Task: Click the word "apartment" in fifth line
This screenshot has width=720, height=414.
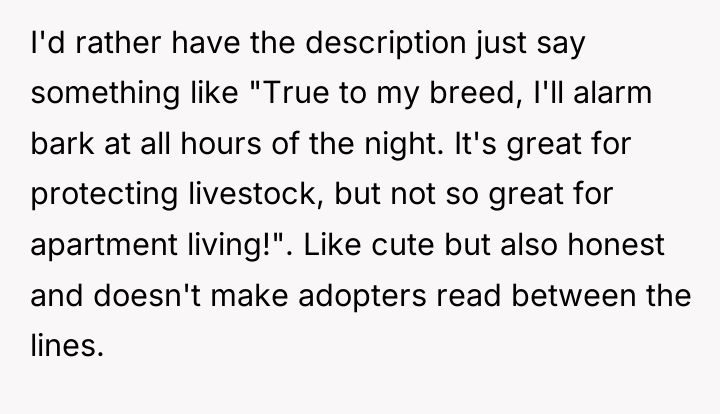Action: tap(103, 246)
